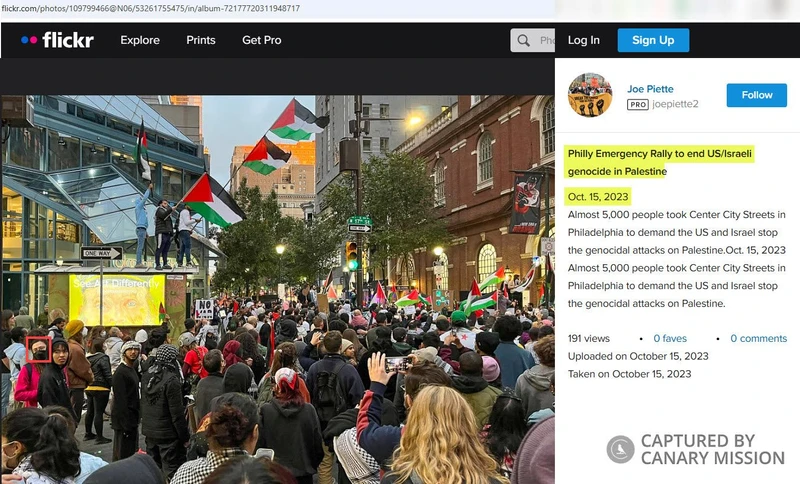This screenshot has width=800, height=484.
Task: Open the 0 comments link
Action: pyautogui.click(x=758, y=338)
